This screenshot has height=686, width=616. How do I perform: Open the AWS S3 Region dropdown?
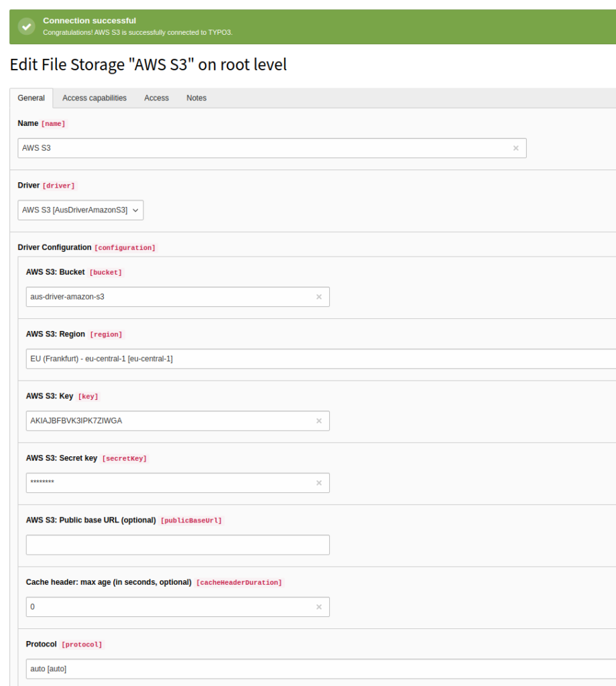321,359
